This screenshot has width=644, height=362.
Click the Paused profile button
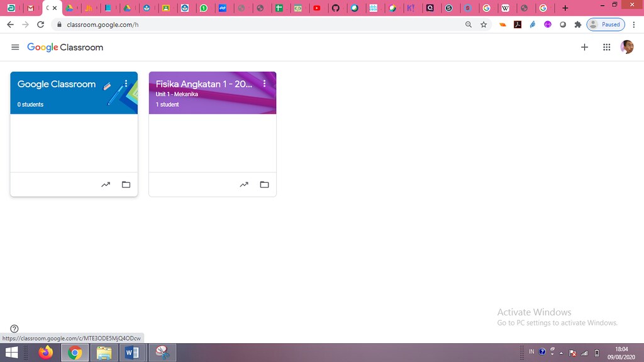coord(606,25)
